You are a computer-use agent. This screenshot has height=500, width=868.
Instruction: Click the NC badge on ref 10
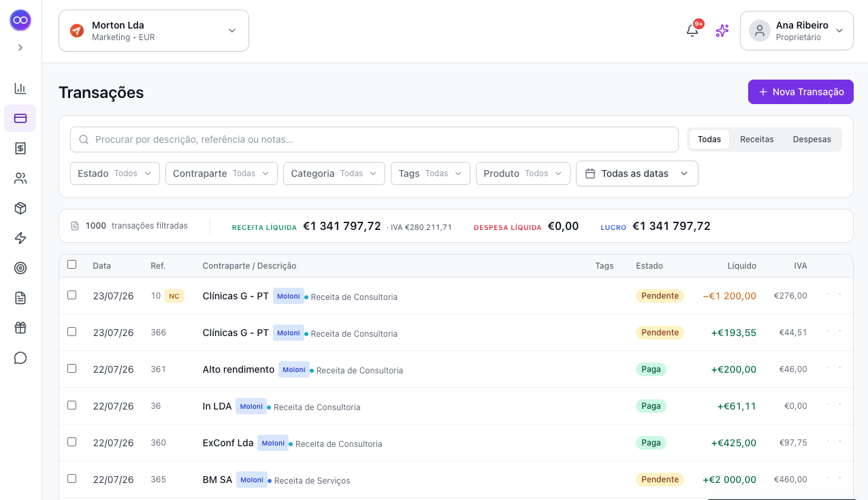174,296
